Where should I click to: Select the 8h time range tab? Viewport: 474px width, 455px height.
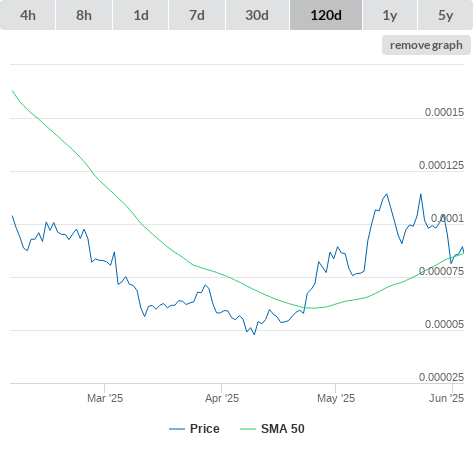coord(84,15)
